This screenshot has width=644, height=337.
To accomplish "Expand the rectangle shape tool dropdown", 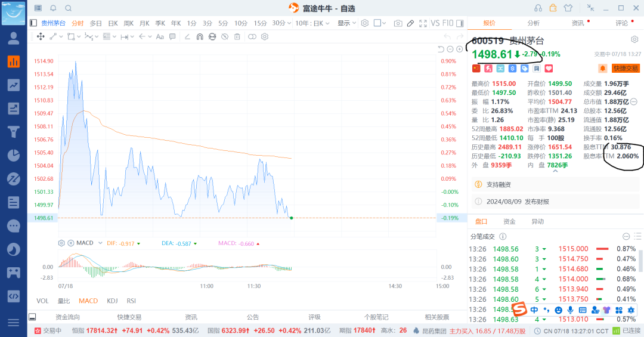I will (79, 36).
